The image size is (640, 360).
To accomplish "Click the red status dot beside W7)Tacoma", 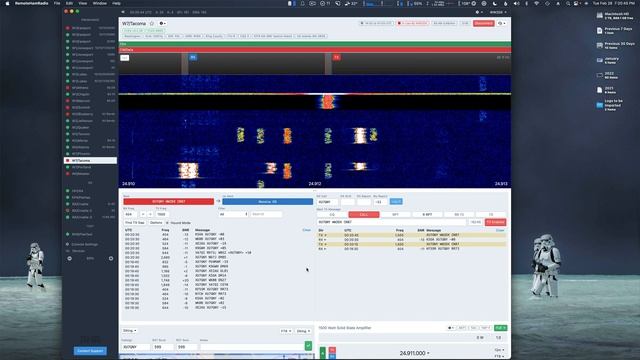I will click(x=68, y=160).
